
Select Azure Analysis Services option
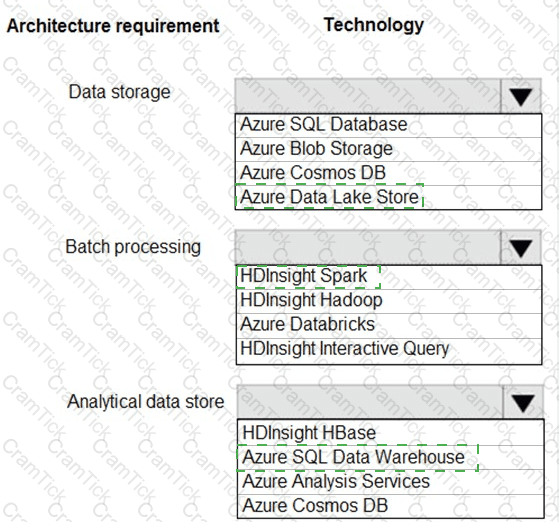click(391, 482)
